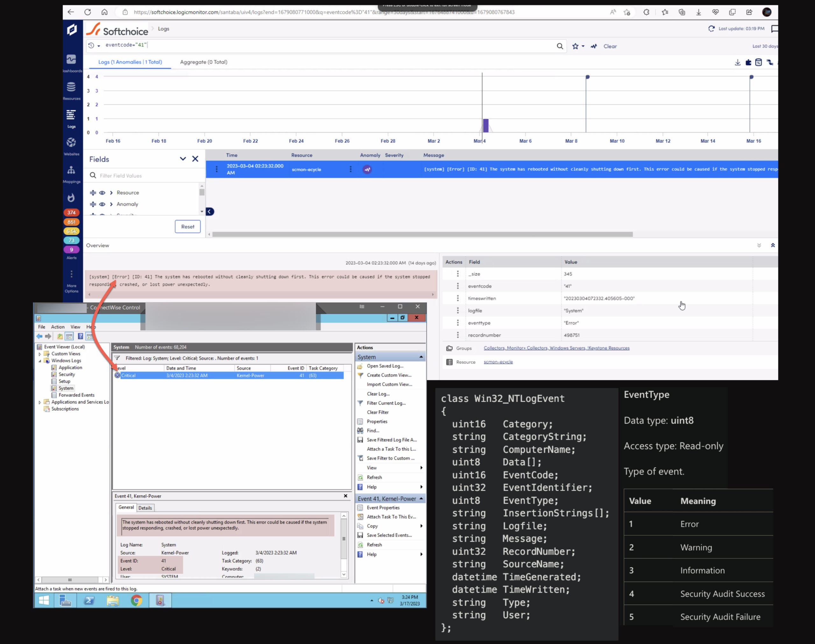This screenshot has width=815, height=644.
Task: Click the flame Alerts icon in the sidebar
Action: coord(71,198)
